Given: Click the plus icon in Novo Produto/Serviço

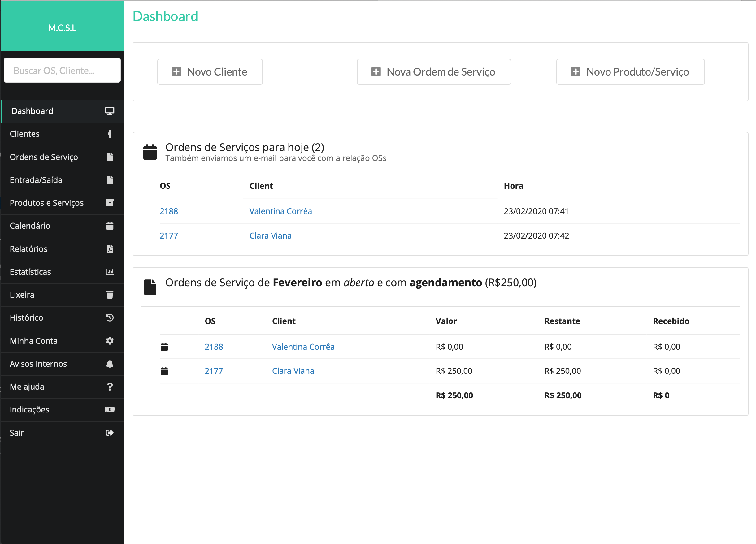Looking at the screenshot, I should click(x=576, y=71).
